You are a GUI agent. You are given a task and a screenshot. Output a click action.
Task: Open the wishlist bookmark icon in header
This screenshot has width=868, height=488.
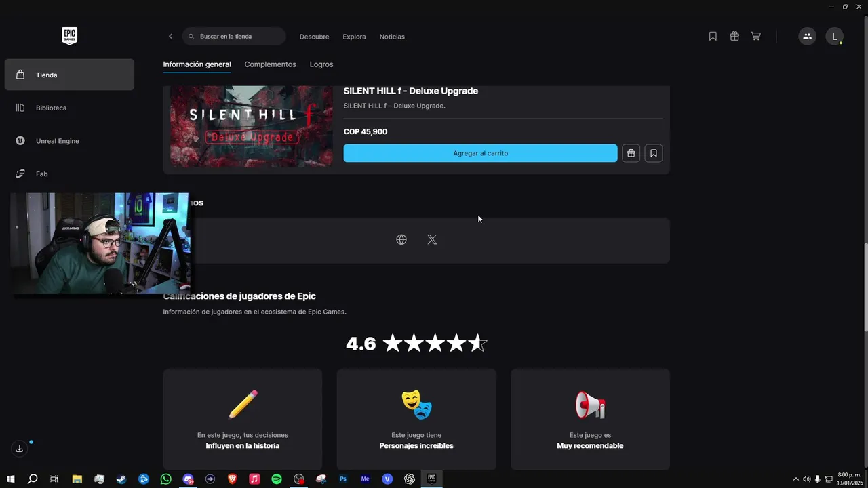713,37
